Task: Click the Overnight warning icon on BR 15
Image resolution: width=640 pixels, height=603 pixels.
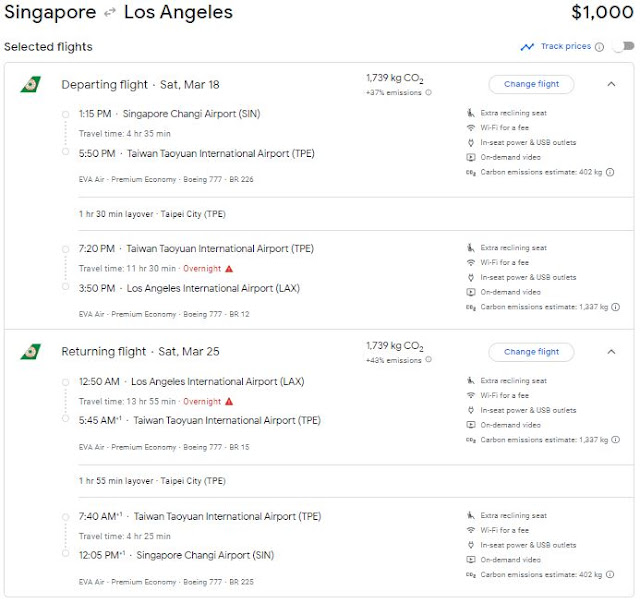Action: tap(229, 402)
